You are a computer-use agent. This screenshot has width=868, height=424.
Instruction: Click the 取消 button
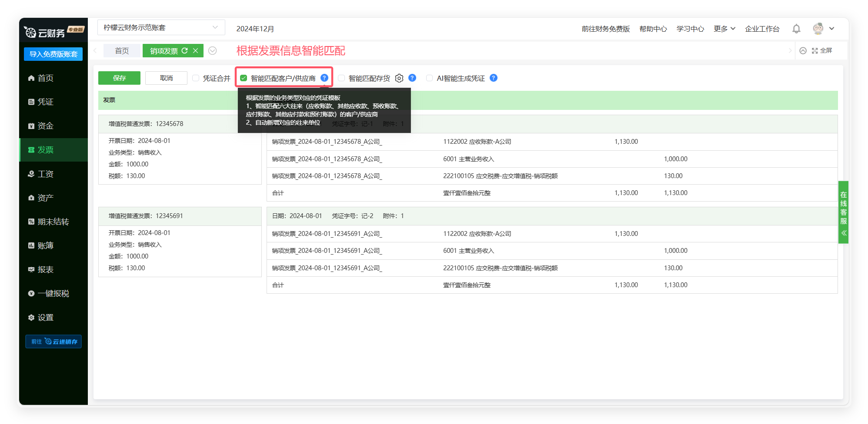(166, 78)
